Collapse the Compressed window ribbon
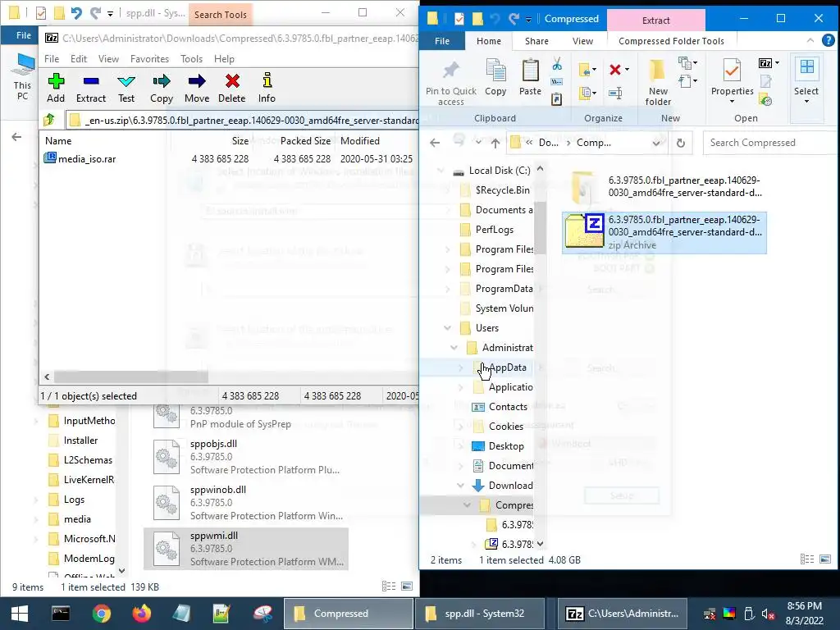This screenshot has width=840, height=630. click(810, 41)
